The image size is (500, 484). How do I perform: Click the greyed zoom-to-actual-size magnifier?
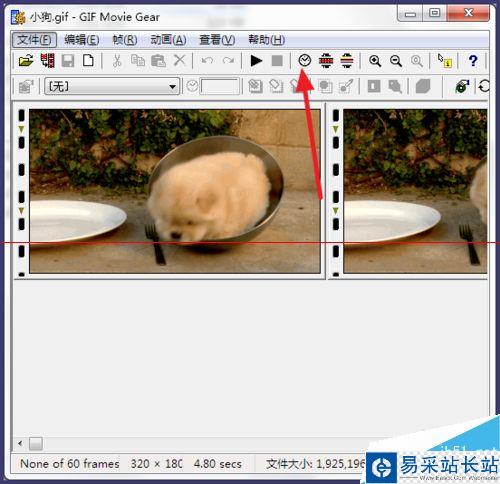417,61
